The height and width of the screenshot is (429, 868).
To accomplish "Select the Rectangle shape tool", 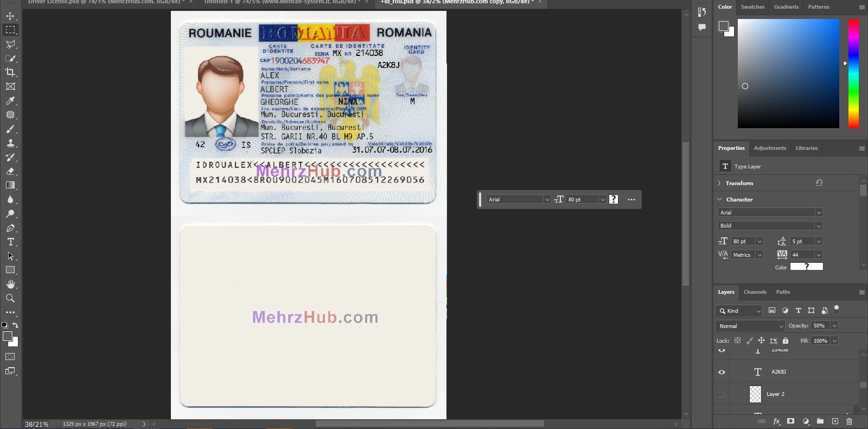I will tap(10, 270).
